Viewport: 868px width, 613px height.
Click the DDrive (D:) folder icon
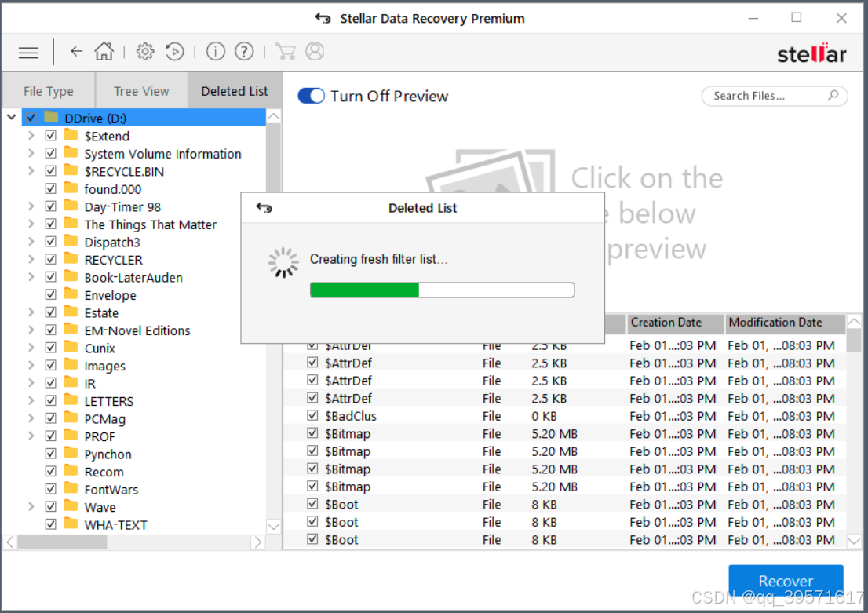pyautogui.click(x=52, y=117)
